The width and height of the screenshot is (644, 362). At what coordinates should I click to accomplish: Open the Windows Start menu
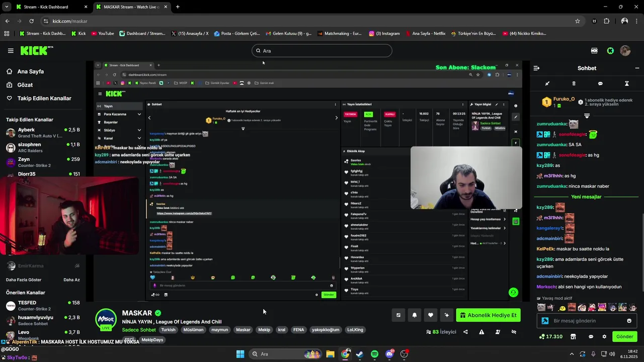240,354
